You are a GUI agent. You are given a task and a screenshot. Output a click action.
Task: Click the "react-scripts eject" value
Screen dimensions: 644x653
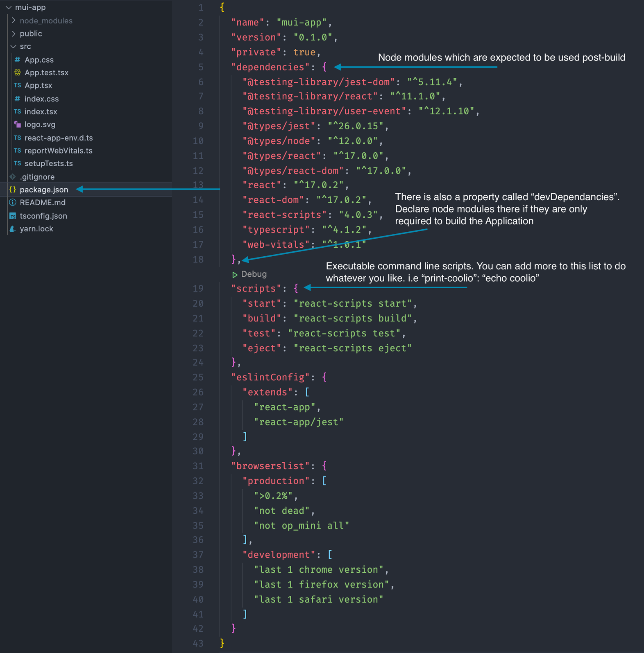[x=353, y=348]
